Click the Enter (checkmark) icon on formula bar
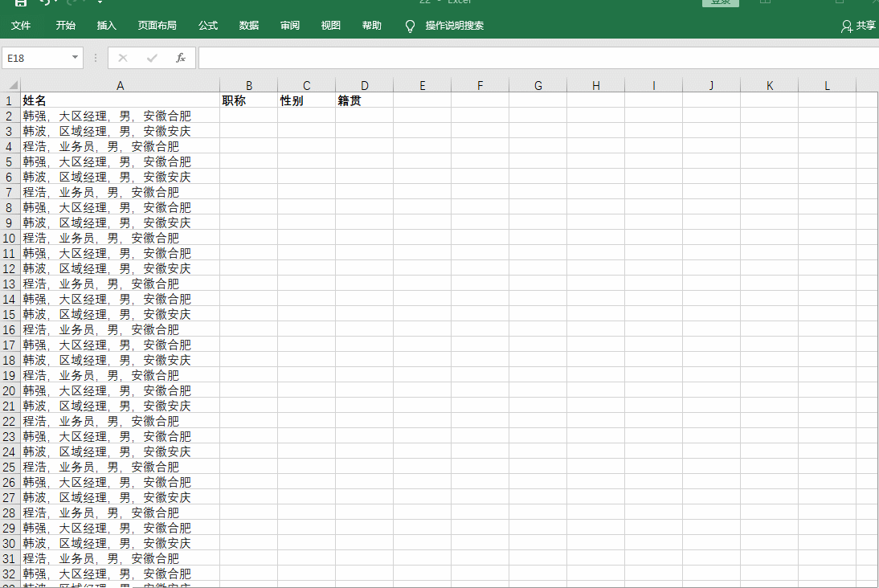879x588 pixels. pyautogui.click(x=153, y=57)
